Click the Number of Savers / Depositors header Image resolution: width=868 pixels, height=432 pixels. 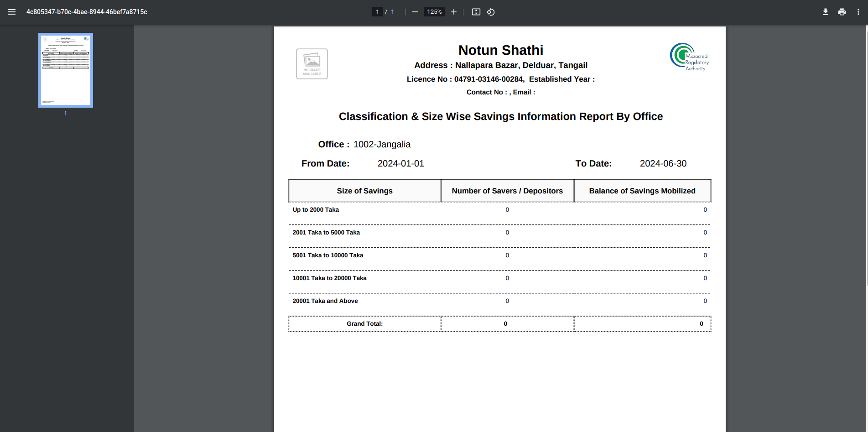pos(507,191)
